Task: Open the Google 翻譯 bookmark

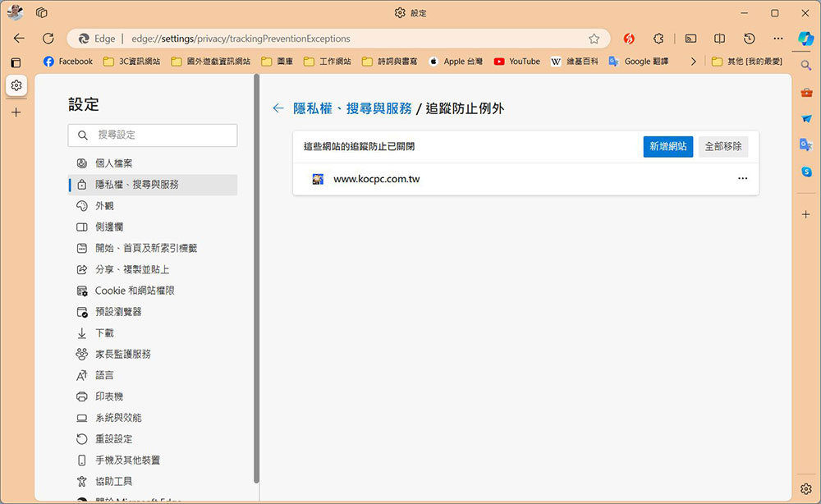Action: coord(638,62)
